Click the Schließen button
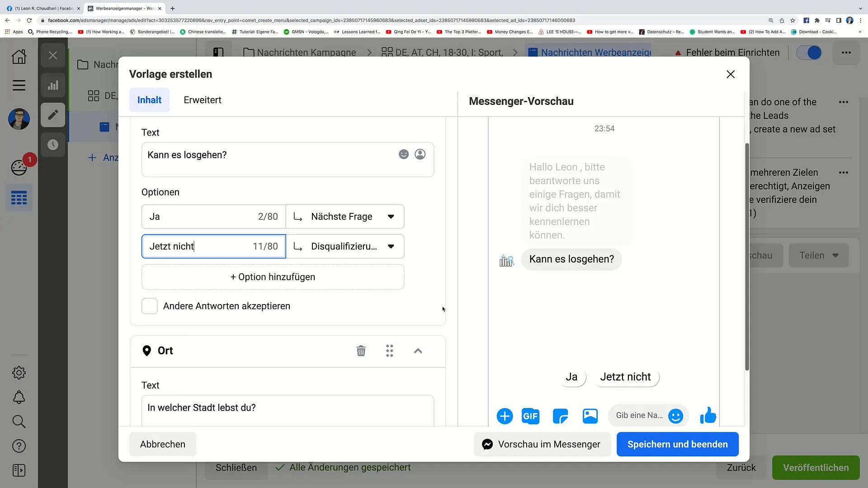Viewport: 868px width, 488px height. 236,468
